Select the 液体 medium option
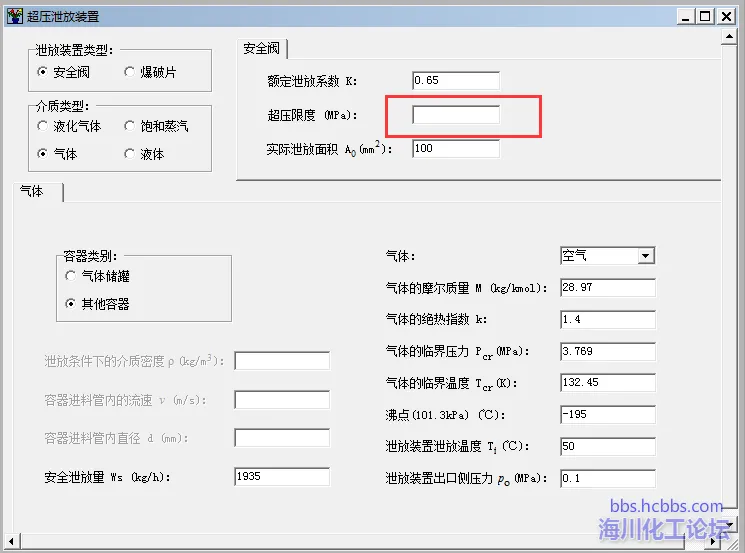The height and width of the screenshot is (553, 745). (130, 154)
